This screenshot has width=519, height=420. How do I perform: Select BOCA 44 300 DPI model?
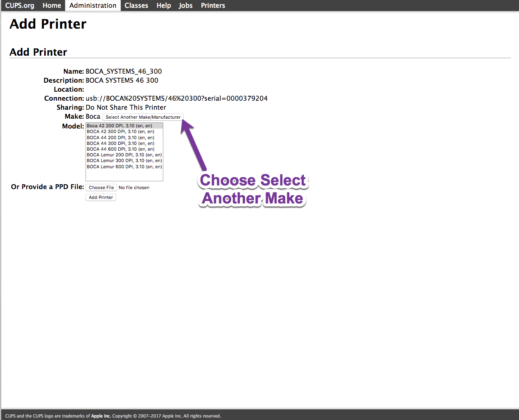(x=124, y=143)
